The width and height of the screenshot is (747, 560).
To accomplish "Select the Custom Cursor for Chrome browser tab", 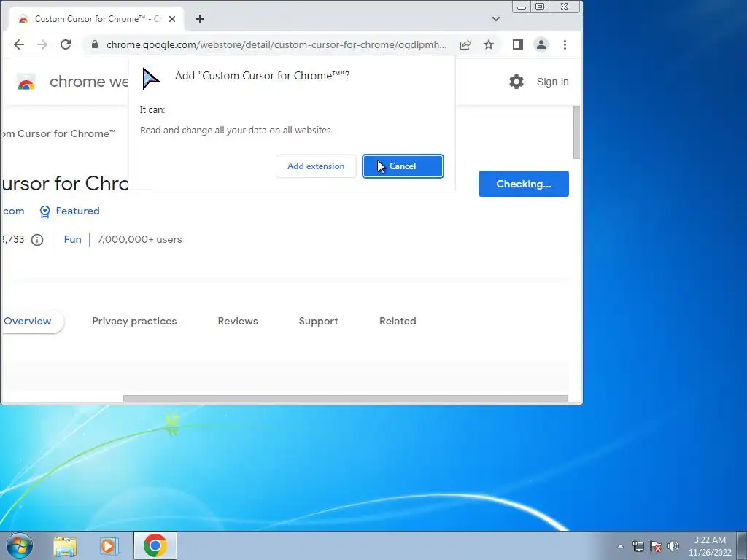I will click(x=96, y=19).
